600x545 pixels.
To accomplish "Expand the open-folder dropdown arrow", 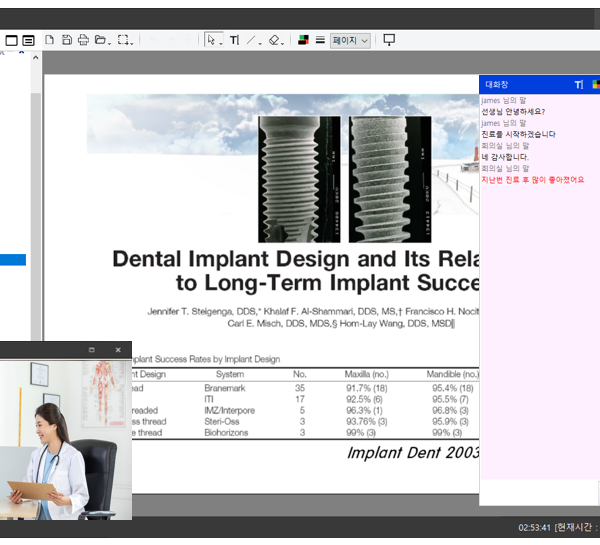I will coord(109,43).
